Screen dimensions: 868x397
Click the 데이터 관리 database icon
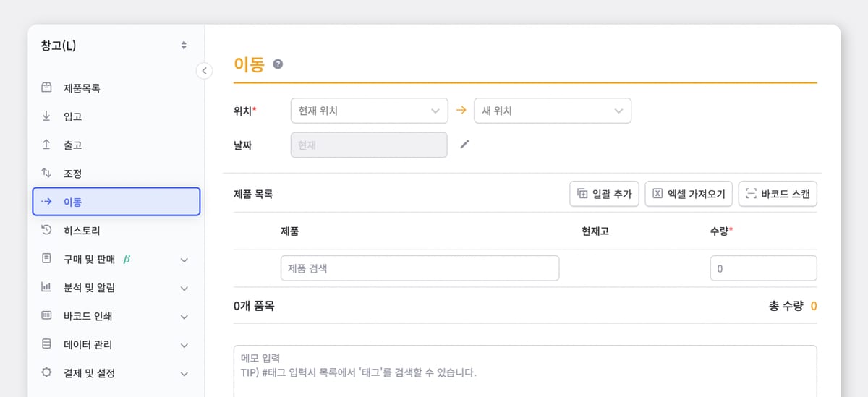coord(46,344)
